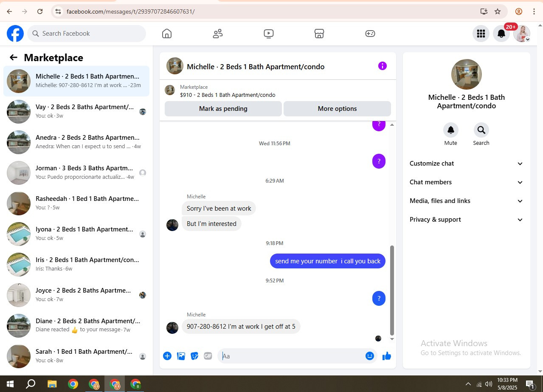Click the listing thumbnail in the right panel
543x392 pixels.
pyautogui.click(x=467, y=74)
